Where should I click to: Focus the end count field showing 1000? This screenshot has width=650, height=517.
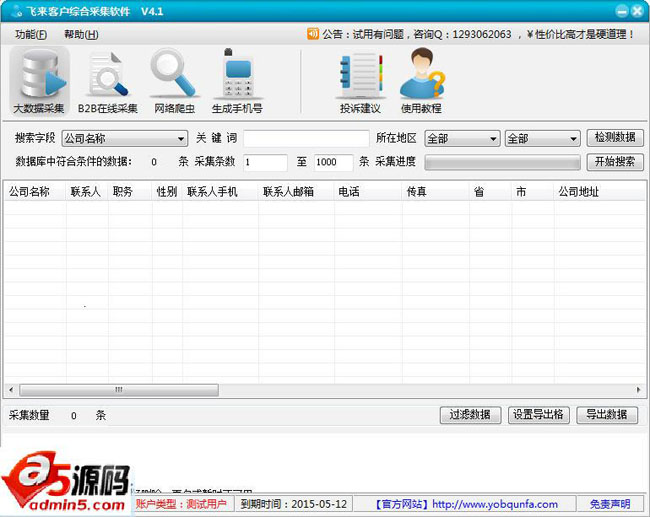(x=334, y=162)
